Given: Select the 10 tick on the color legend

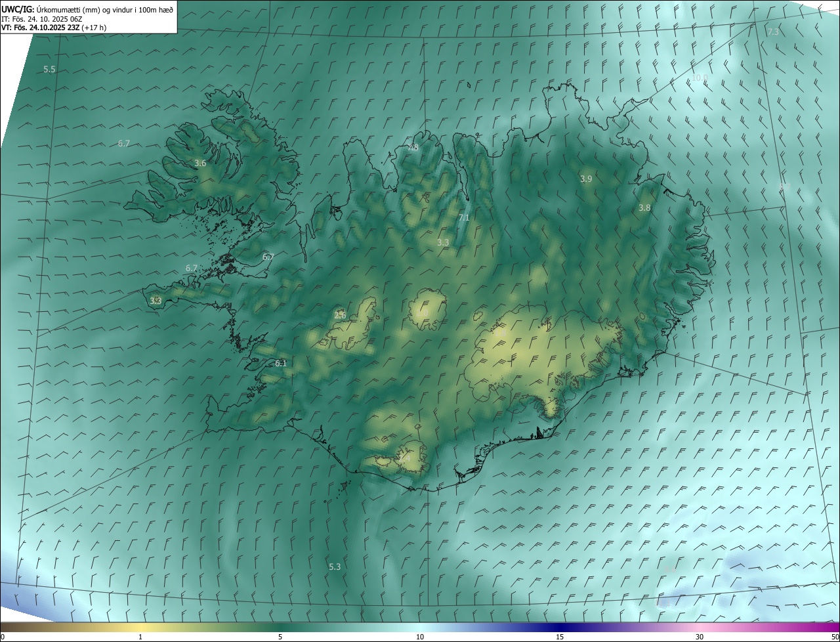Looking at the screenshot, I should pyautogui.click(x=420, y=637).
